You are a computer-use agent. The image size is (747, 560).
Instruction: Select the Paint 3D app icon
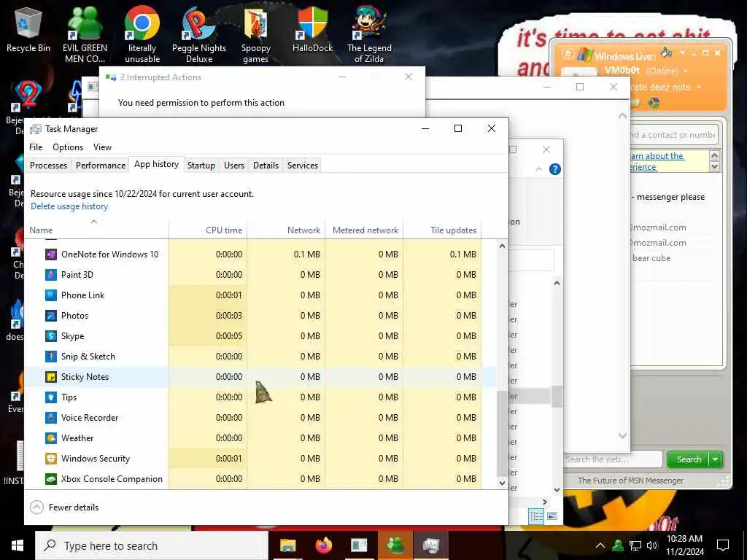pyautogui.click(x=51, y=275)
